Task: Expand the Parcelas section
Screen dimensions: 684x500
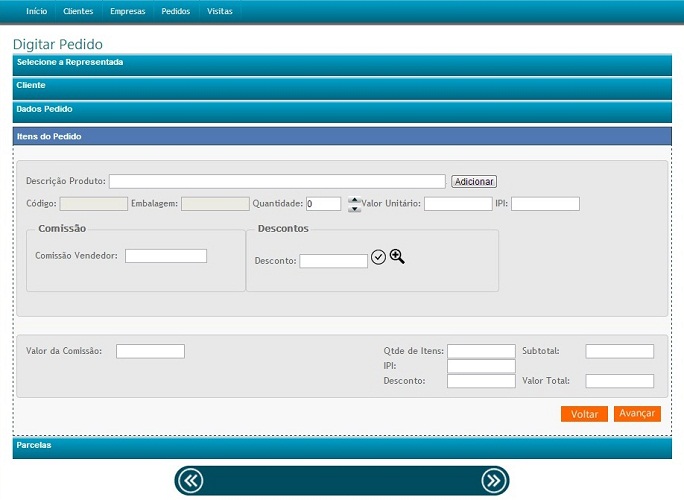Action: tap(342, 448)
